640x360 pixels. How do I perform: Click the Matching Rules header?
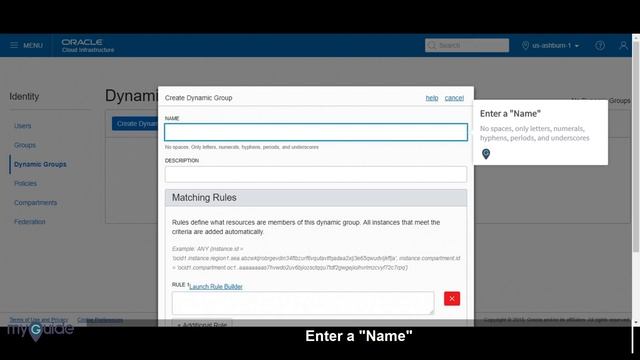(x=316, y=198)
